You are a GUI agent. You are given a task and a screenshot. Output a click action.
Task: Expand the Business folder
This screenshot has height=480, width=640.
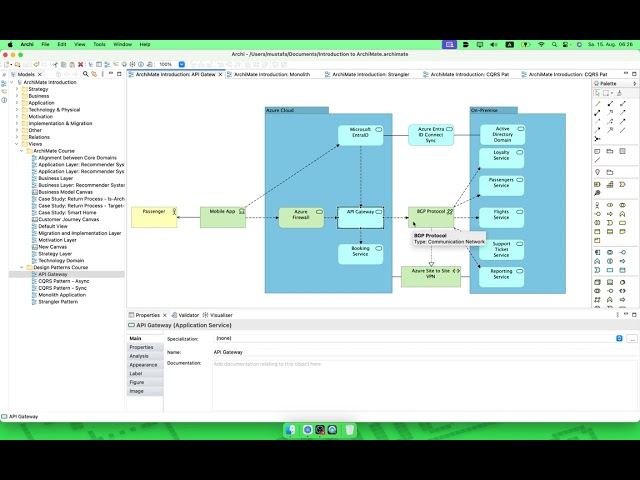point(17,96)
